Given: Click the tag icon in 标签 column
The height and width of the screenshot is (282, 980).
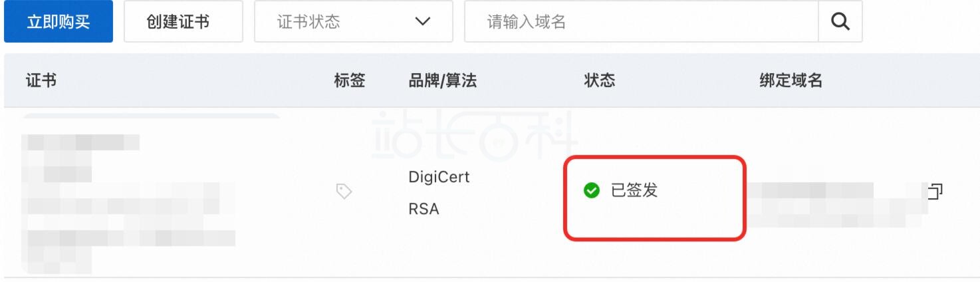Looking at the screenshot, I should [344, 192].
